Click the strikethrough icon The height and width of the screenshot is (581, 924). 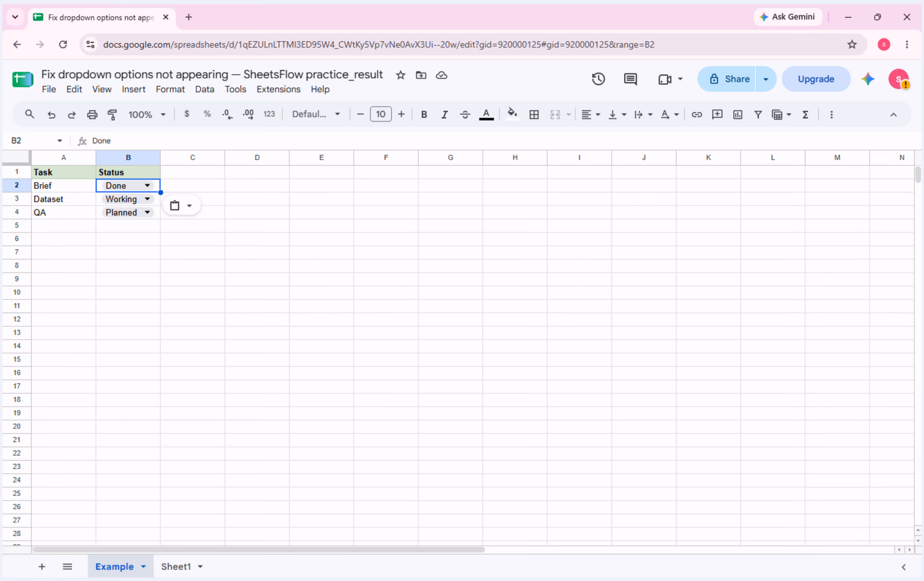pos(465,114)
